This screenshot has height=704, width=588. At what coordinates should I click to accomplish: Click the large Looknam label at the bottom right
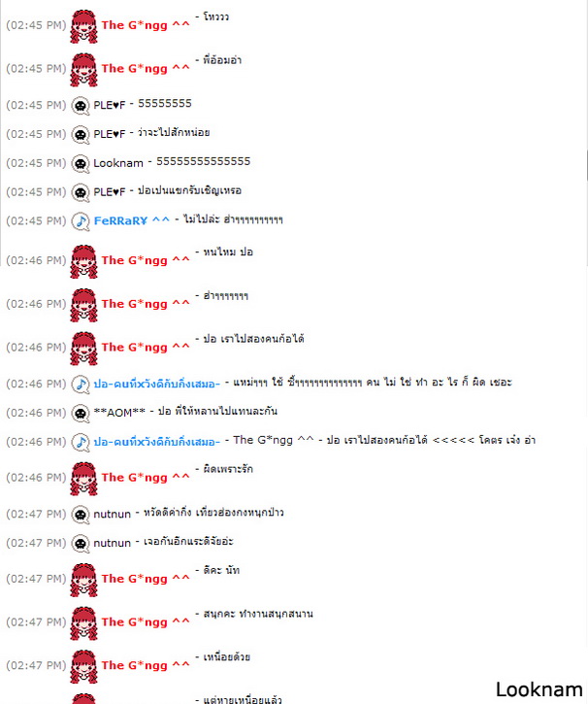pyautogui.click(x=539, y=689)
